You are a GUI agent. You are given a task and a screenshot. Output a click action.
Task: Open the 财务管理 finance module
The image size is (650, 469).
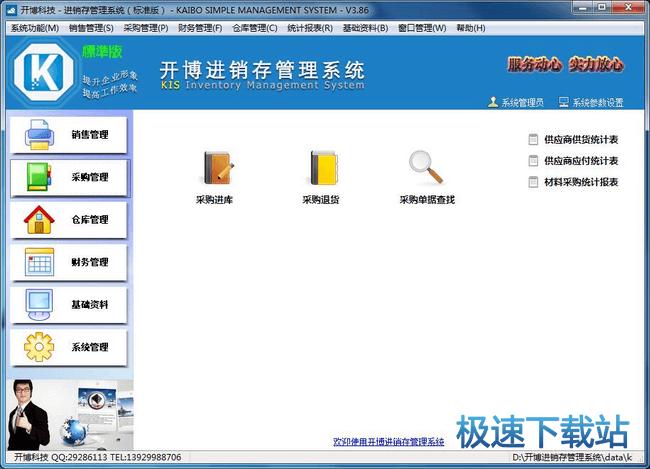coord(69,262)
